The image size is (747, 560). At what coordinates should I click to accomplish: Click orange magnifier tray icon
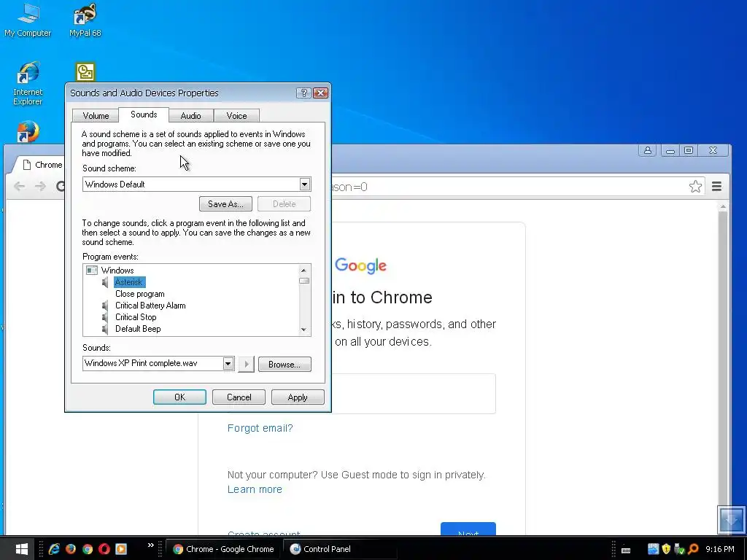coord(693,549)
